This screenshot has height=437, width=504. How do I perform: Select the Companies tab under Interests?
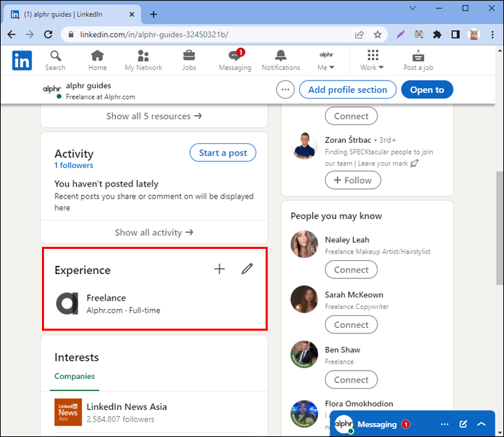pos(75,376)
